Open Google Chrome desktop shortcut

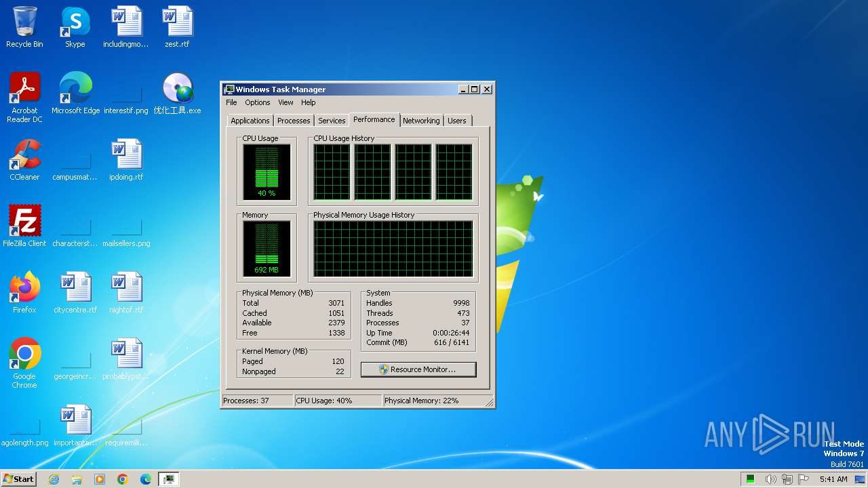click(24, 363)
